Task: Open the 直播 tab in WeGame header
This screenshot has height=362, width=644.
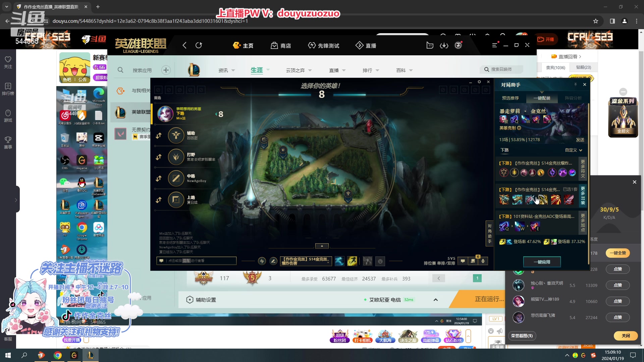Action: tap(366, 46)
